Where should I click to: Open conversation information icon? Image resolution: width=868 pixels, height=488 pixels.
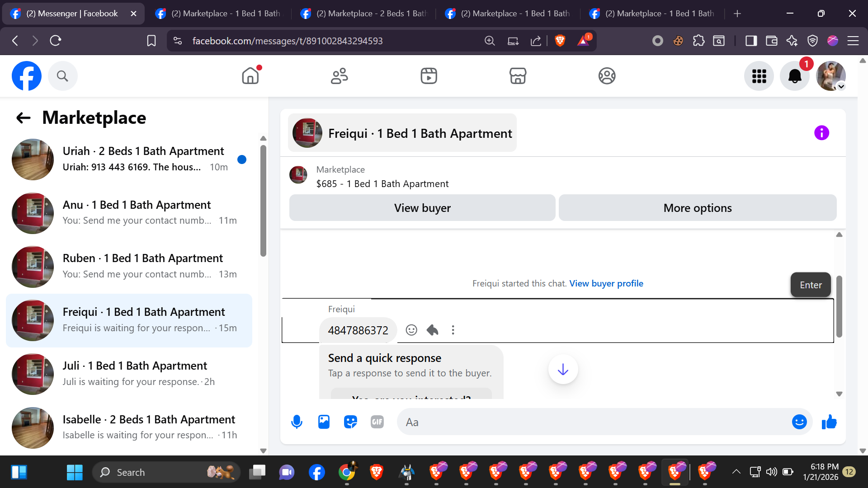[821, 133]
